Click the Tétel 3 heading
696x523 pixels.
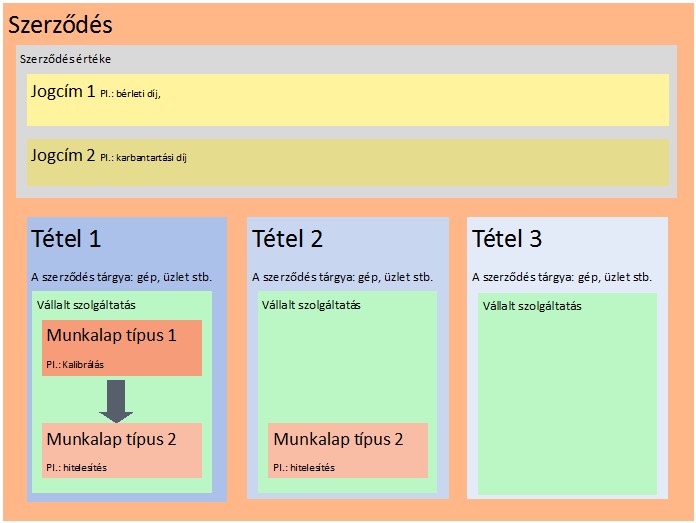(507, 239)
